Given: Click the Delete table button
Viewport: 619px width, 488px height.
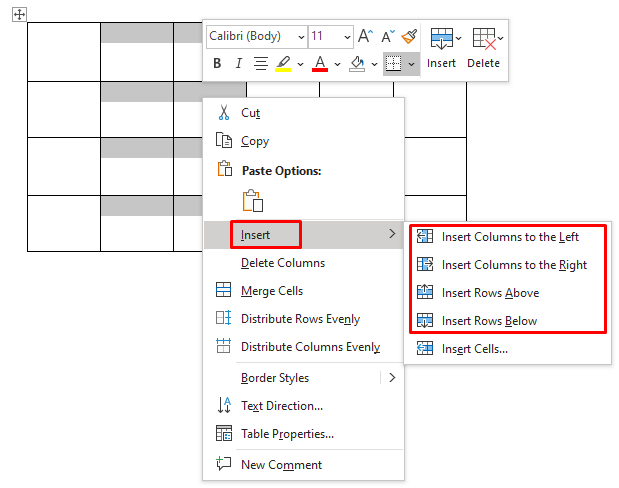Looking at the screenshot, I should click(484, 47).
